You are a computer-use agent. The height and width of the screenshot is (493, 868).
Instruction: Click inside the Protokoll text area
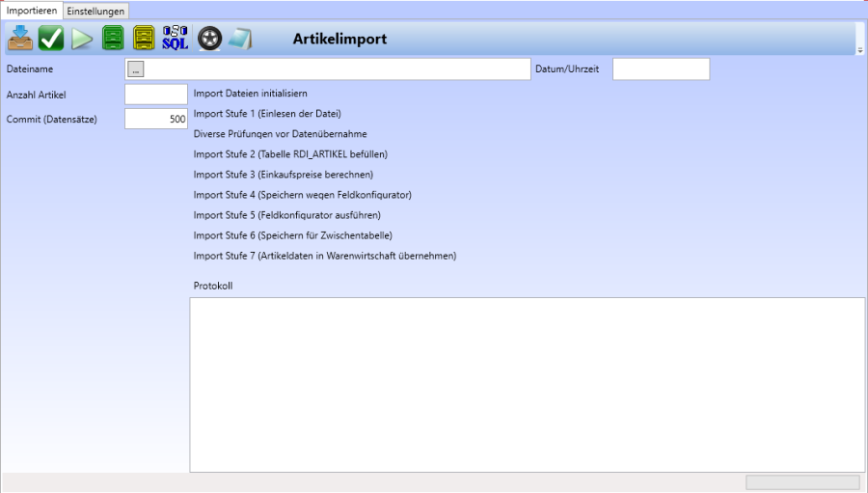pyautogui.click(x=527, y=384)
